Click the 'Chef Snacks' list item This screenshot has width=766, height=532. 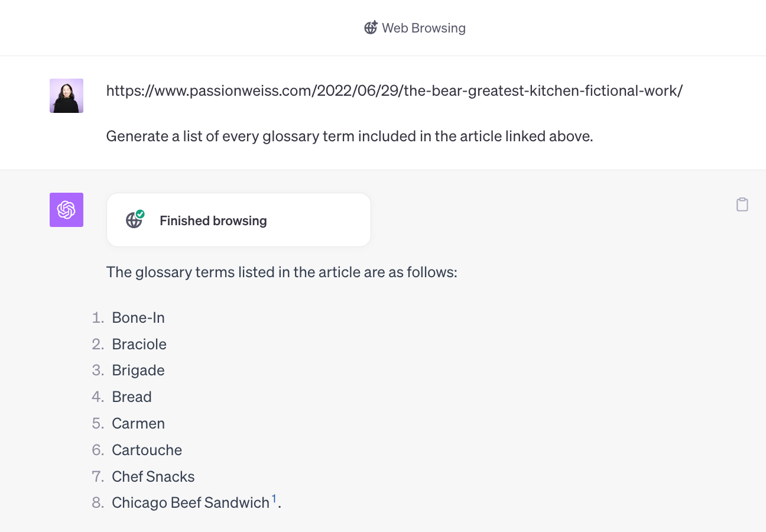[153, 476]
